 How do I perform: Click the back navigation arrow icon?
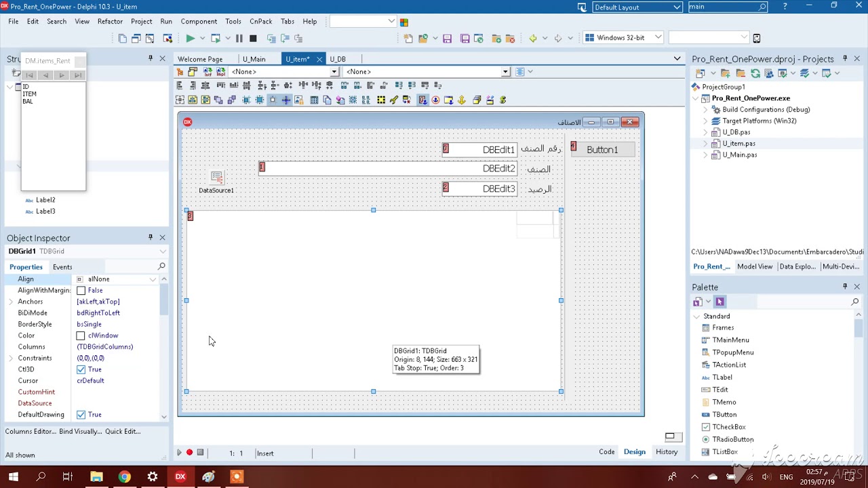click(x=533, y=39)
